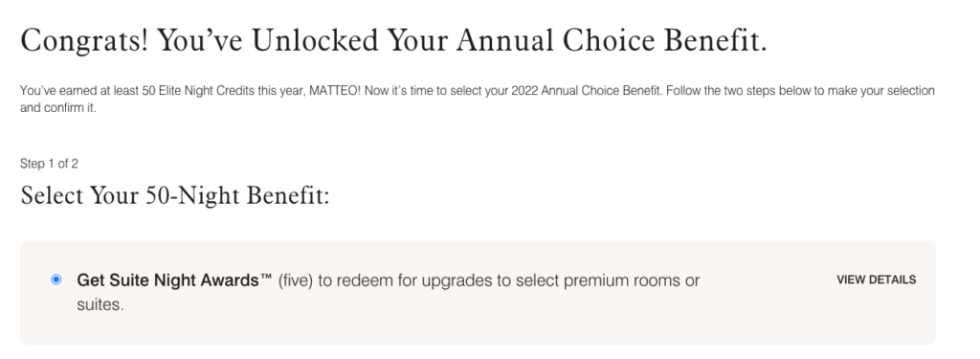The width and height of the screenshot is (980, 359).
Task: Click the (five) text in the benefit description
Action: point(296,280)
